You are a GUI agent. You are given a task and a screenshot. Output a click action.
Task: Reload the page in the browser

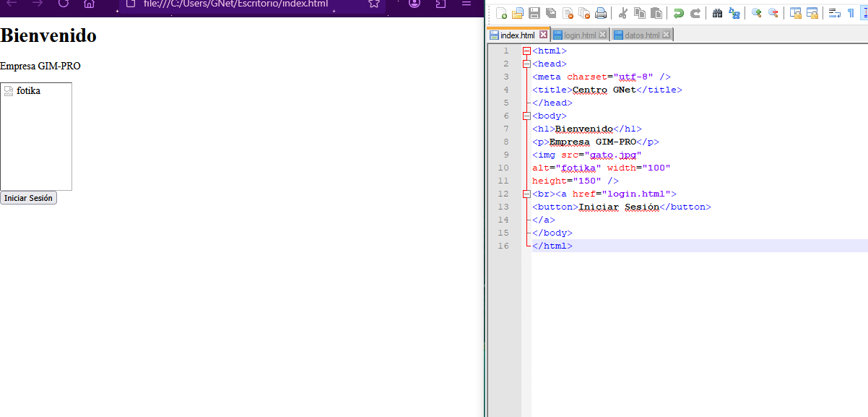pyautogui.click(x=63, y=4)
